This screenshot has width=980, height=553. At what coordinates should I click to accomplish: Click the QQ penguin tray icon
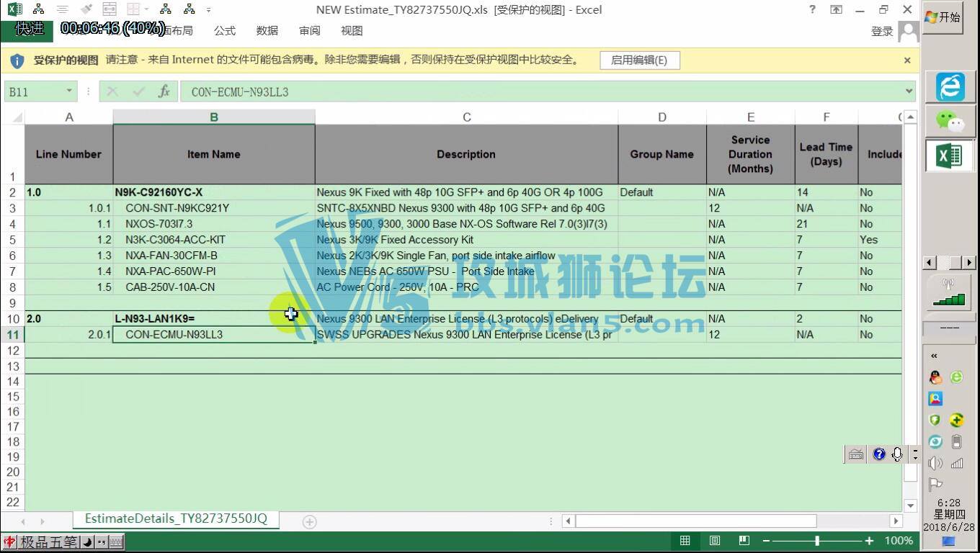click(x=935, y=377)
